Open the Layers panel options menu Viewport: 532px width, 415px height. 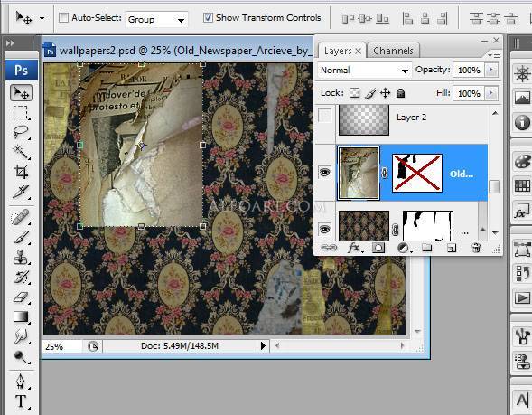tap(494, 54)
